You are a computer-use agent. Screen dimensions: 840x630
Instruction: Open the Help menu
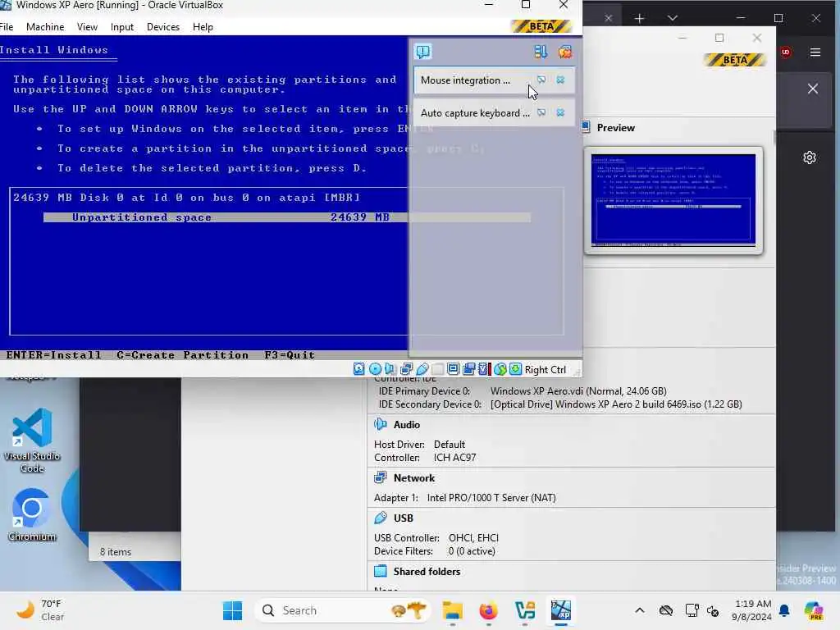pyautogui.click(x=203, y=27)
